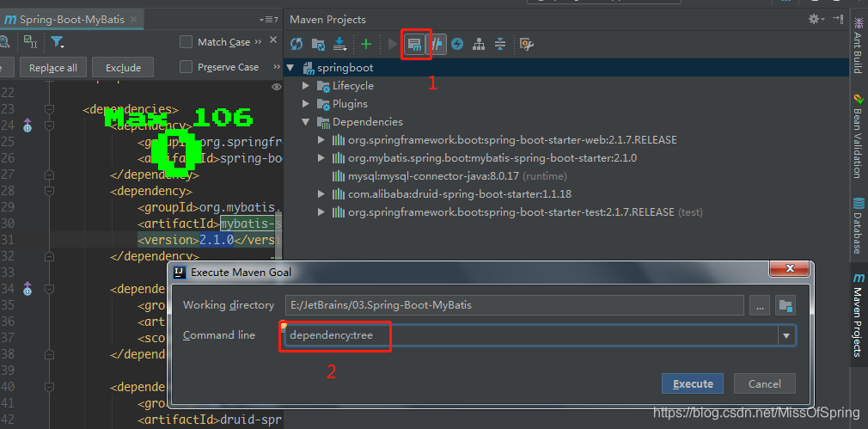The width and height of the screenshot is (868, 429).
Task: Open the Maven Projects panel gear settings
Action: pos(816,20)
